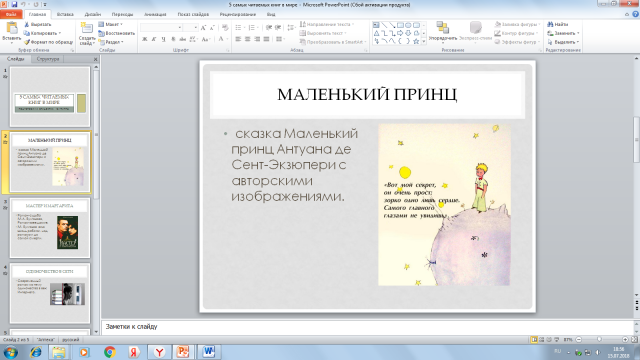
Task: Click the Arrange (Упорядочить) icon
Action: click(442, 27)
